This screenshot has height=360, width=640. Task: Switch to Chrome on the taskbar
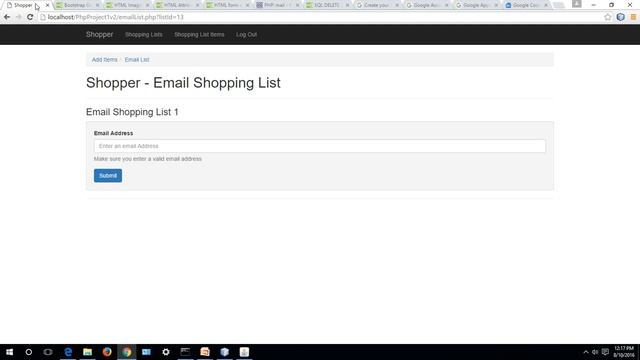coord(127,352)
